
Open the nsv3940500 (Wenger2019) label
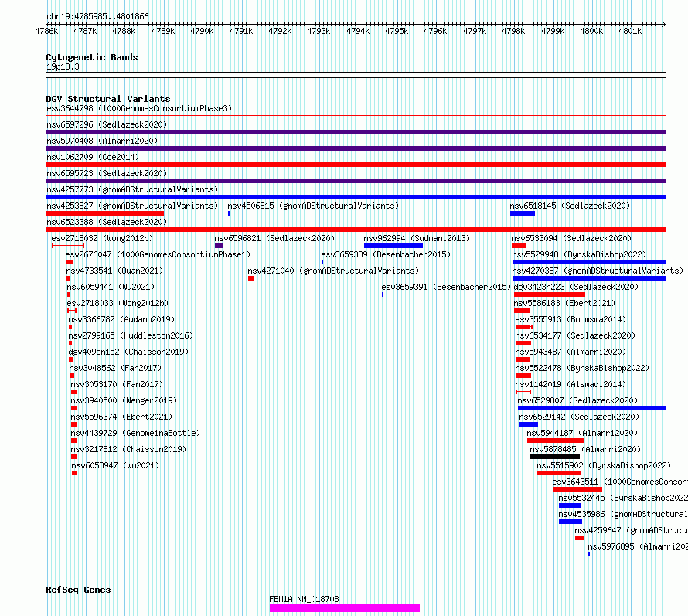click(x=124, y=400)
